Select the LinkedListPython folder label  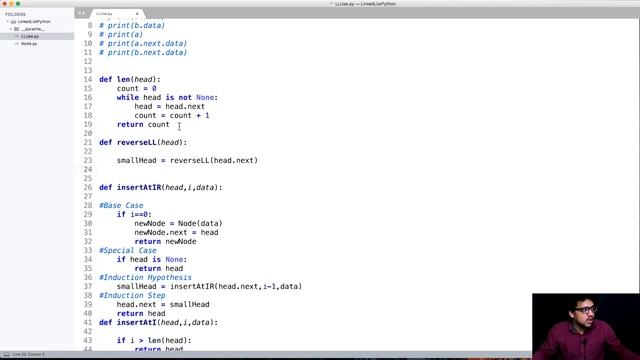pyautogui.click(x=34, y=22)
